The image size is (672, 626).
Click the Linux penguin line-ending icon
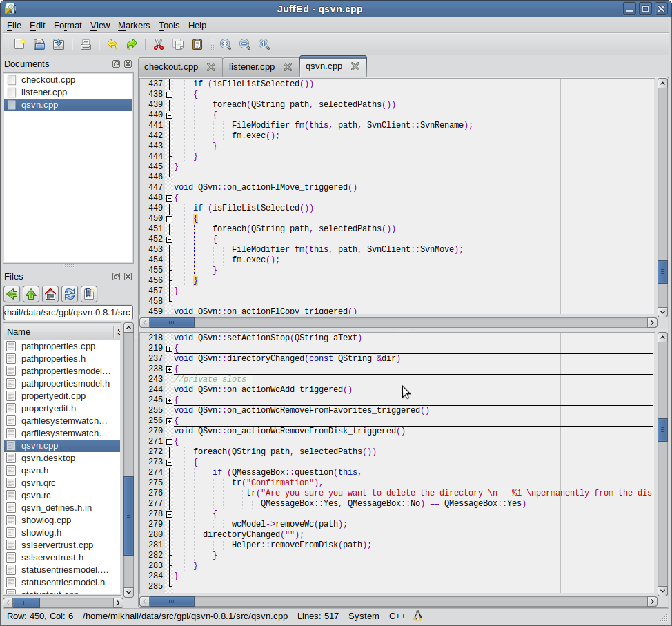pyautogui.click(x=418, y=616)
